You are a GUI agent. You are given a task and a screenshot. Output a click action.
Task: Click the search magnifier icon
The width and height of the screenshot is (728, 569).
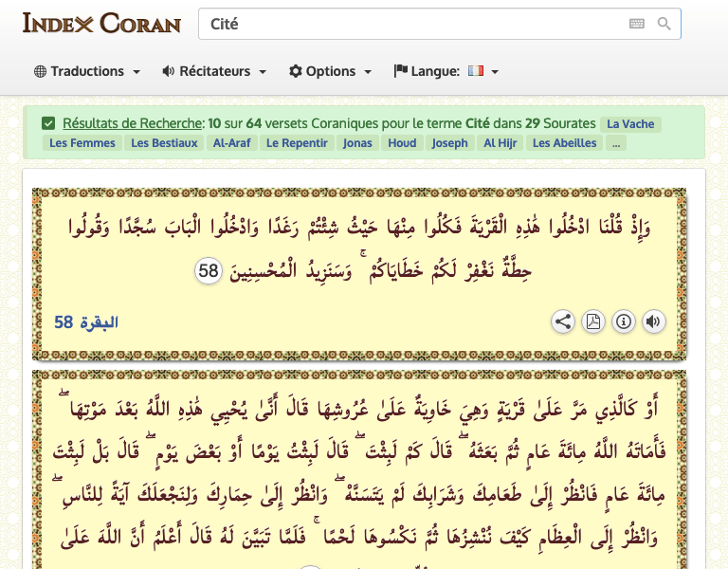[x=664, y=24]
